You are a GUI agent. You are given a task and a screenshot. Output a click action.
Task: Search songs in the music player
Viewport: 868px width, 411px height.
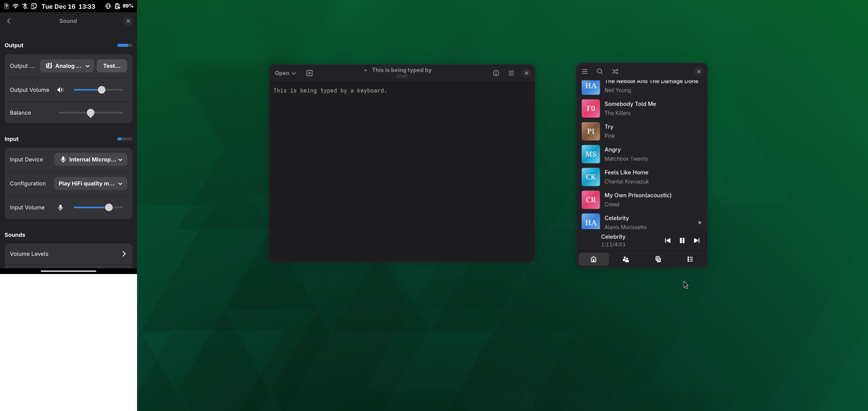tap(600, 71)
